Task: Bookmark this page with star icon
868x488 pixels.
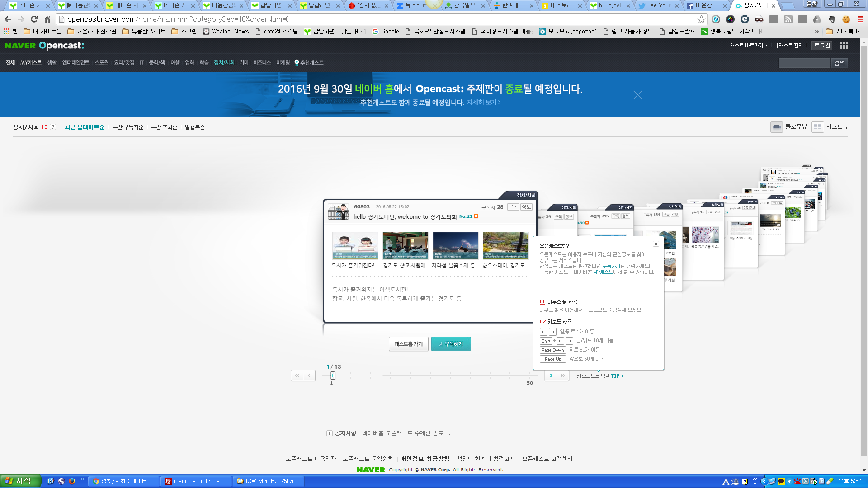Action: [x=701, y=19]
